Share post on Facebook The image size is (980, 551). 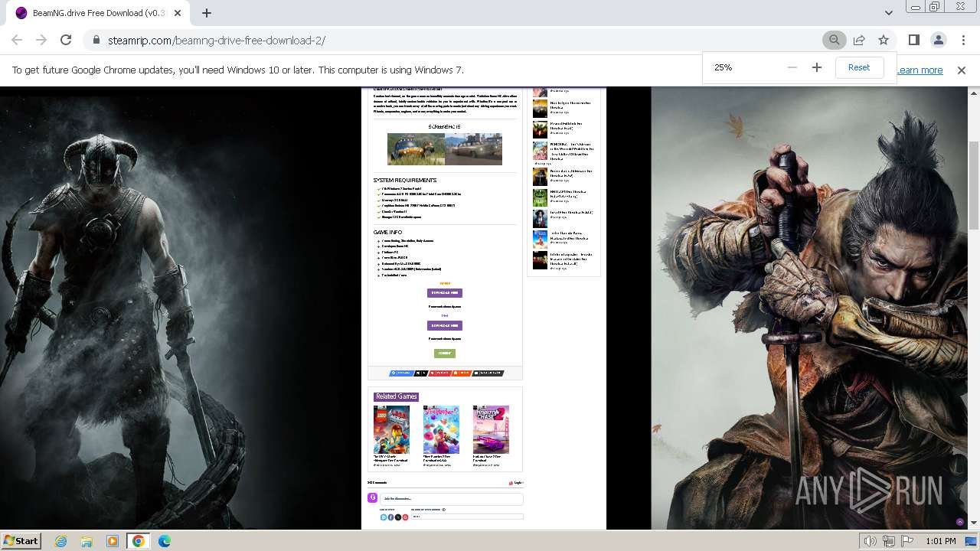point(400,373)
